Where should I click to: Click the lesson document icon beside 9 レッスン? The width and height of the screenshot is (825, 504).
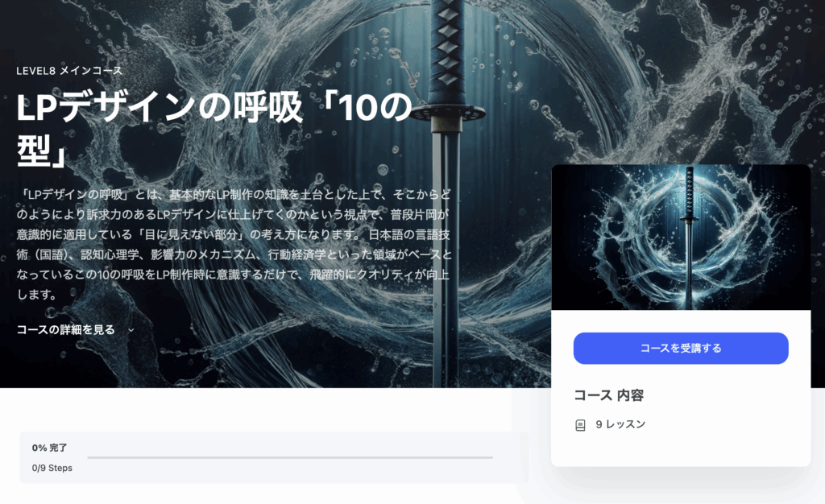(x=580, y=424)
